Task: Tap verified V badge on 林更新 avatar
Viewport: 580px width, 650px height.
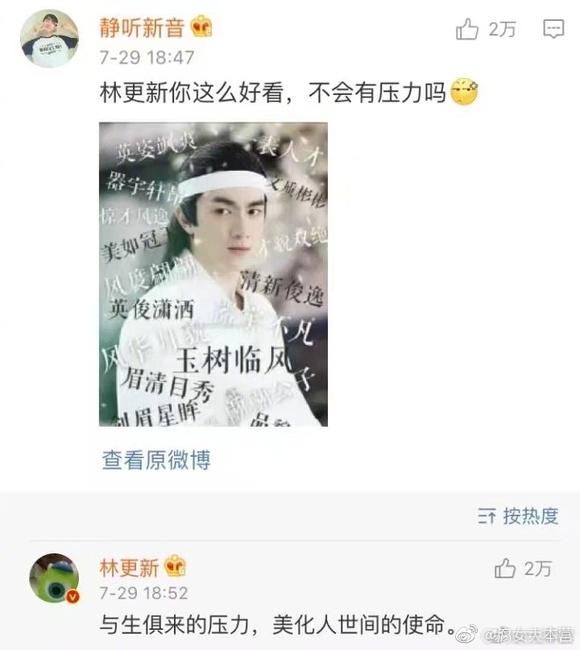Action: point(73,597)
